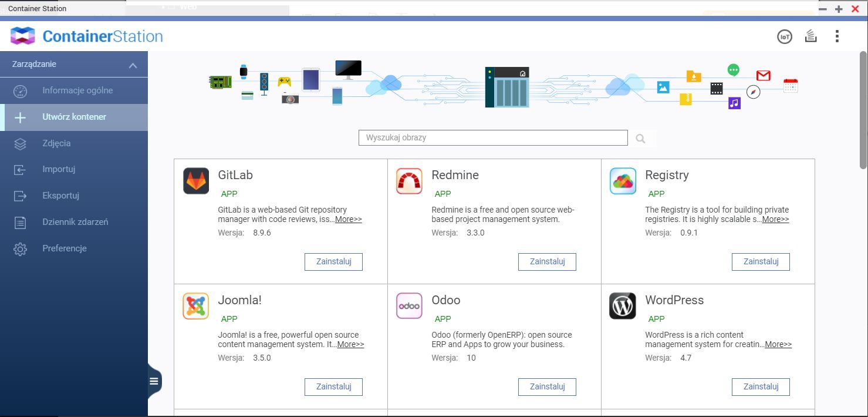Viewport: 868px width, 417px height.
Task: Expand Registry description via More>>
Action: pyautogui.click(x=776, y=219)
